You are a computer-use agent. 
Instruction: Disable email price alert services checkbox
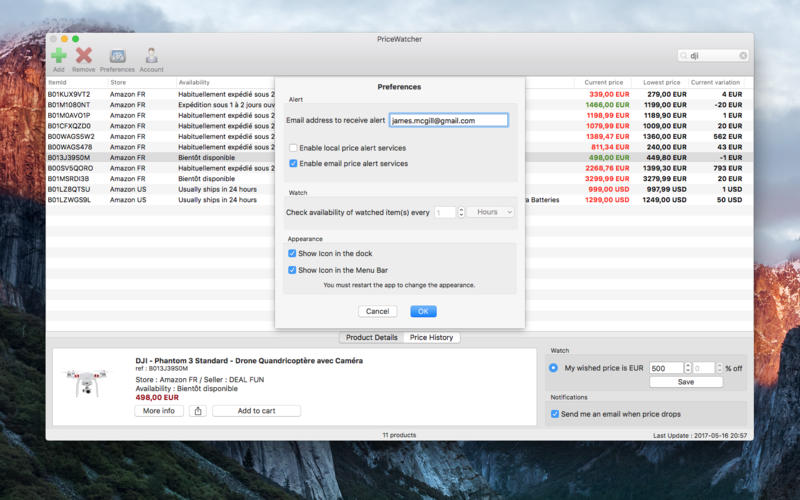pos(293,163)
